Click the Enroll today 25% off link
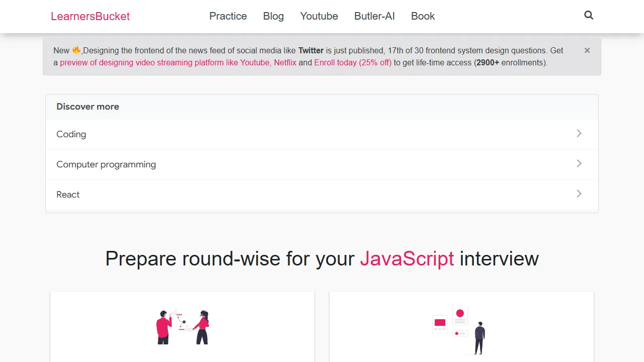This screenshot has height=362, width=644. (353, 62)
